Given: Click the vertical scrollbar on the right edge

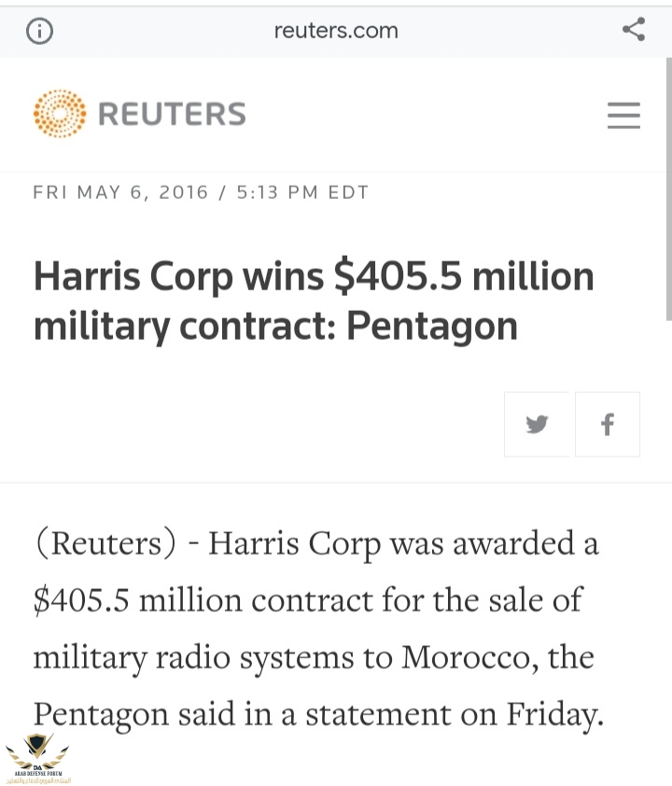Looking at the screenshot, I should [668, 187].
